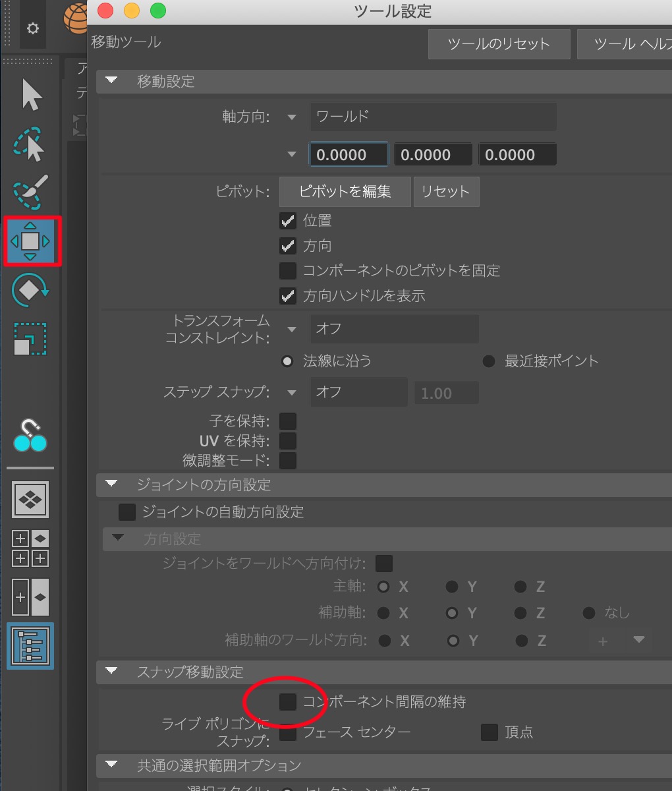672x791 pixels.
Task: Open the gear settings icon at top left
Action: [32, 28]
